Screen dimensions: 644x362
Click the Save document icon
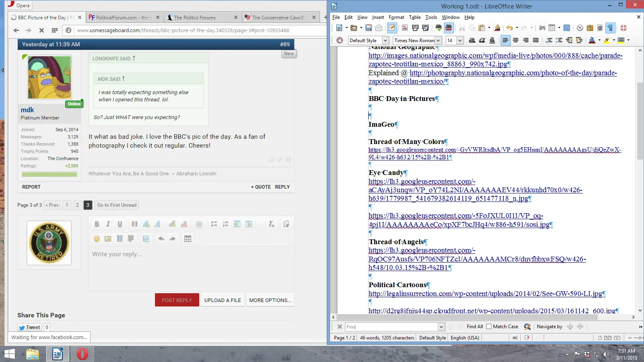coord(368,28)
